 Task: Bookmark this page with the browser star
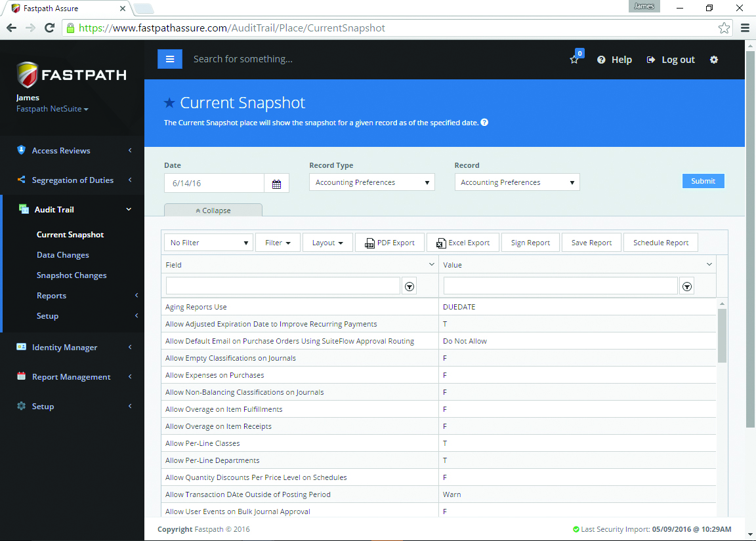tap(724, 28)
